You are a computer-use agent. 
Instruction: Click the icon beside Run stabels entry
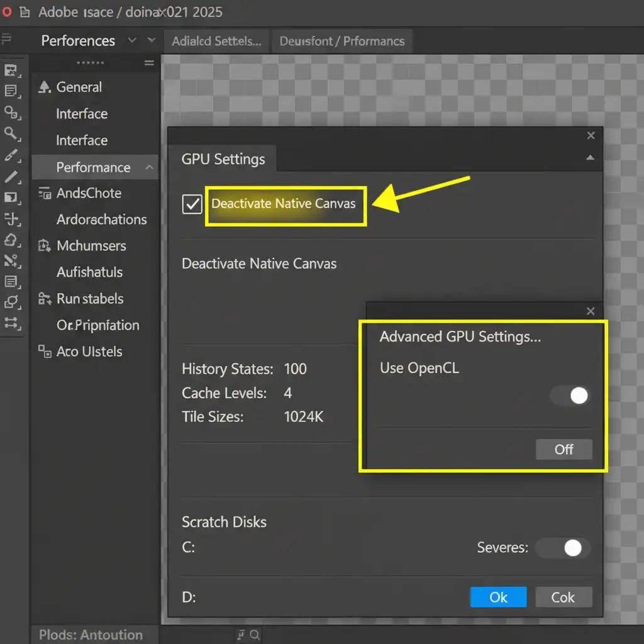(x=45, y=299)
